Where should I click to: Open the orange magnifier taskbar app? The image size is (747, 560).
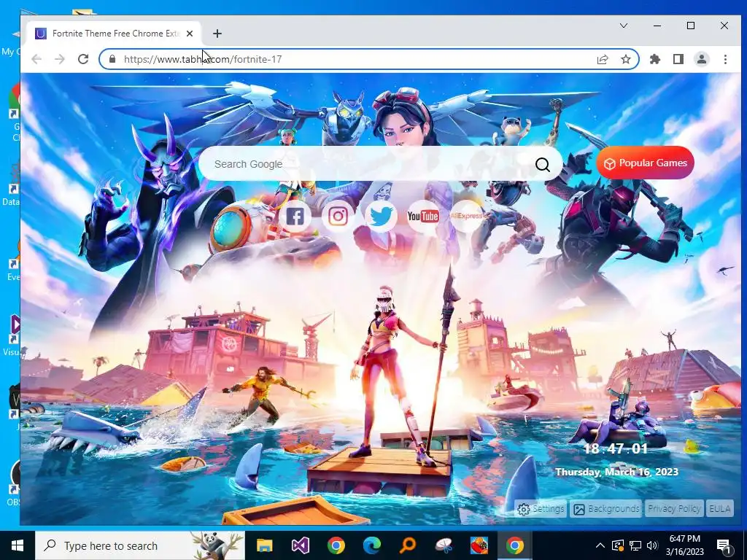408,545
